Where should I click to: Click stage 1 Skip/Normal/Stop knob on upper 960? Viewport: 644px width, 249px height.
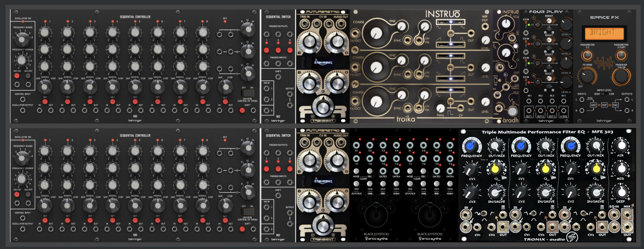(44, 86)
